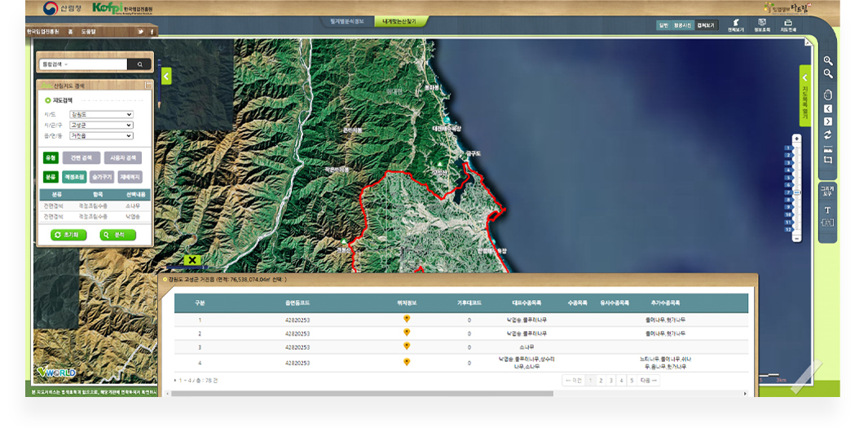This screenshot has height=428, width=868.
Task: Click location pin in row 1
Action: [x=407, y=319]
